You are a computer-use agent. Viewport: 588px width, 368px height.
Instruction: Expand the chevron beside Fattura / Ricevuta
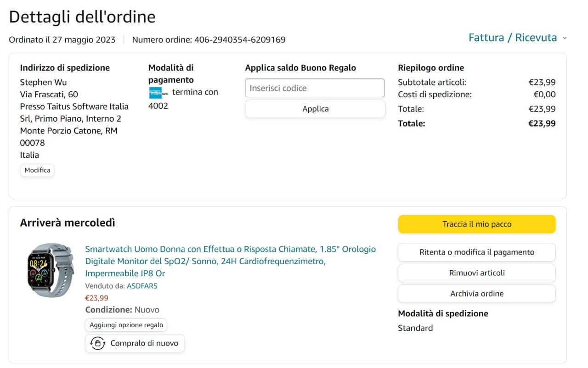[565, 38]
